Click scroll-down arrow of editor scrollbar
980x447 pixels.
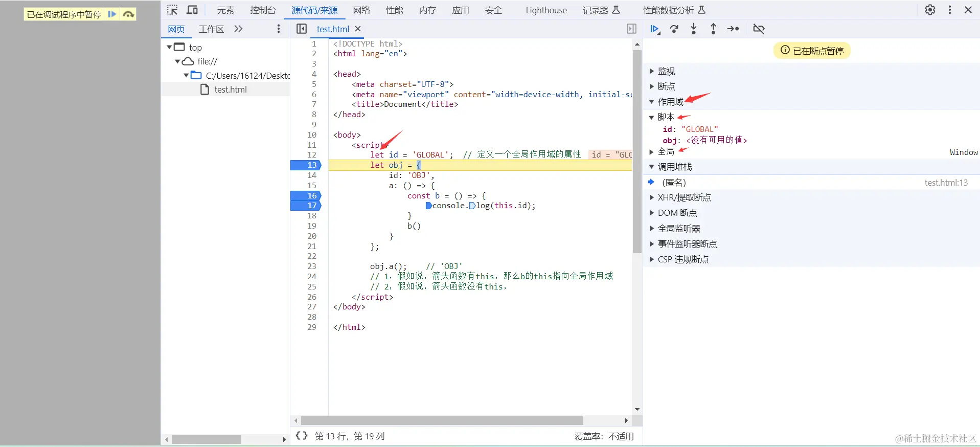[x=637, y=409]
